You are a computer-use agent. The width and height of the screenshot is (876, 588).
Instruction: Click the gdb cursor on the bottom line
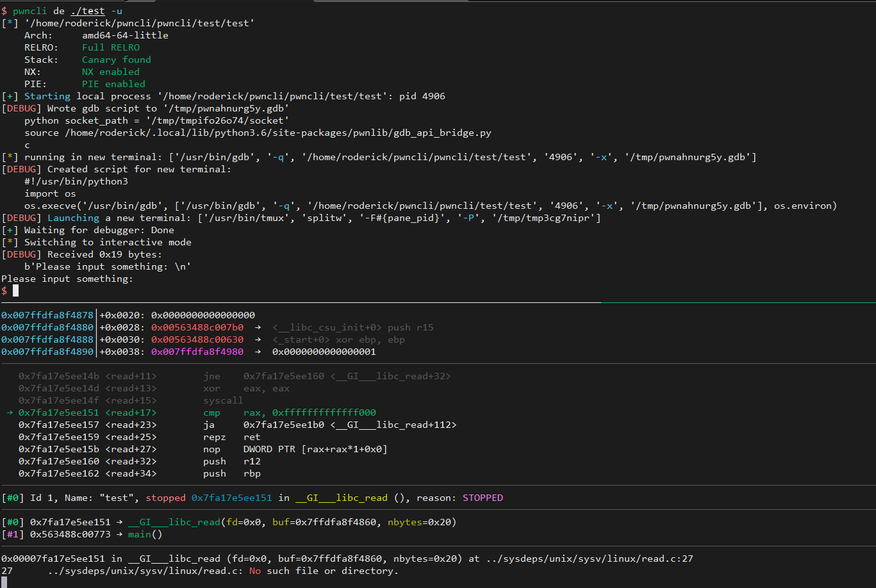(x=4, y=582)
